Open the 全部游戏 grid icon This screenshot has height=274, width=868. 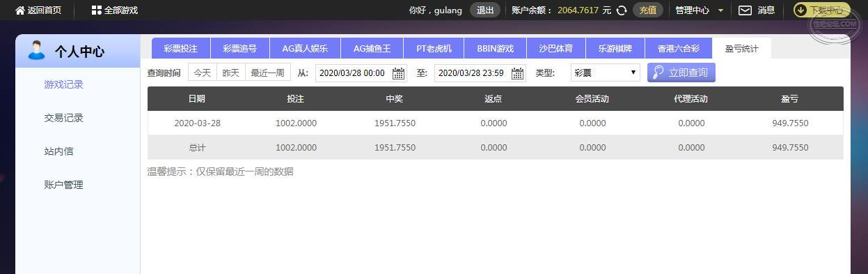pyautogui.click(x=96, y=10)
